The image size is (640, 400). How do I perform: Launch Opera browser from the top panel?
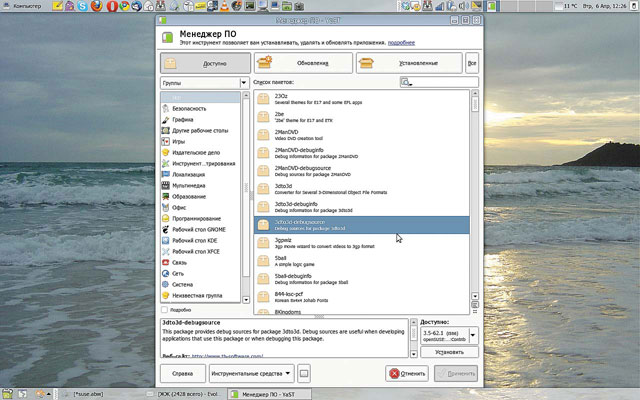tap(111, 6)
